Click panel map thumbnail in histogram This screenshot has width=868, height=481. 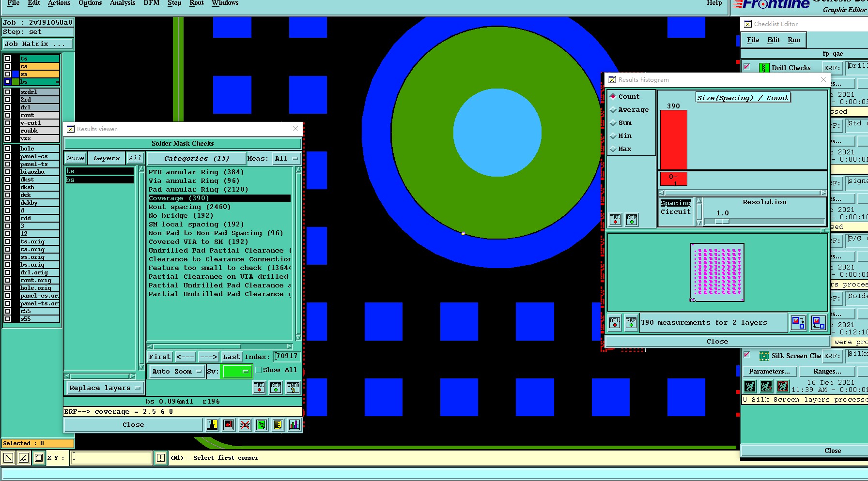[717, 272]
